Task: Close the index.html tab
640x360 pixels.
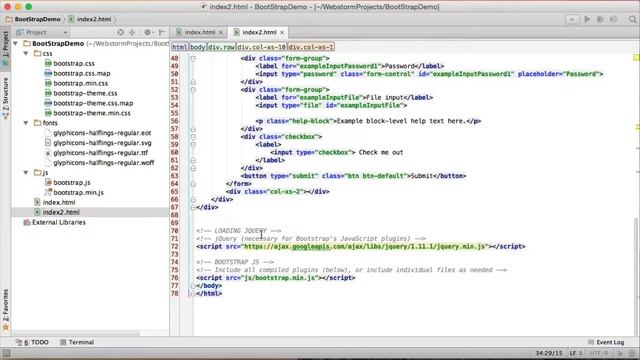Action: pyautogui.click(x=221, y=33)
